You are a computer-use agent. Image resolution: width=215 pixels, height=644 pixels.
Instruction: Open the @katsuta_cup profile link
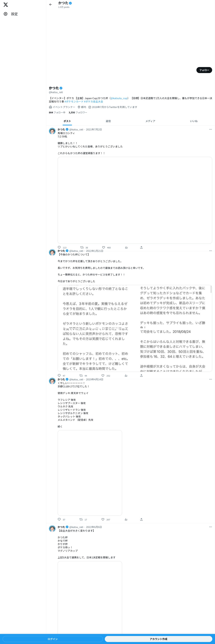(x=119, y=98)
